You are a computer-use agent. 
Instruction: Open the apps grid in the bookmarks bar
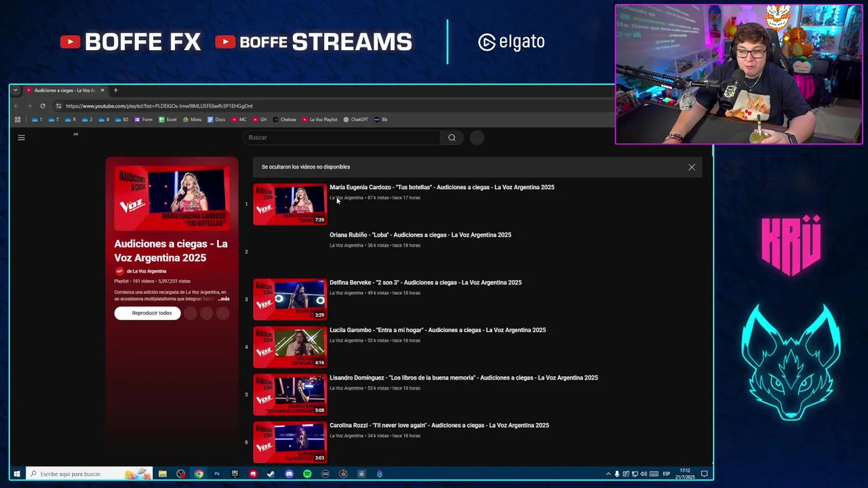click(x=18, y=120)
